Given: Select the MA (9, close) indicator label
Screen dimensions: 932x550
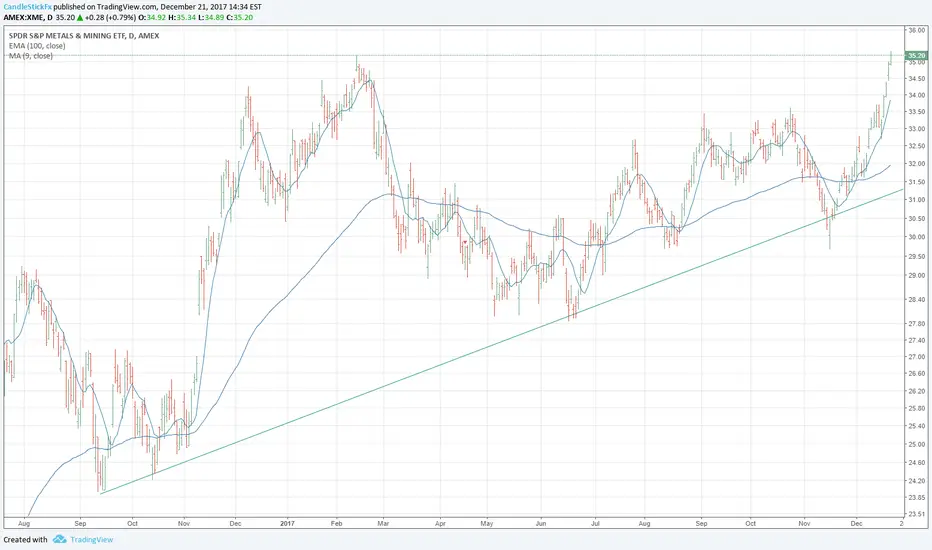Looking at the screenshot, I should click(30, 56).
